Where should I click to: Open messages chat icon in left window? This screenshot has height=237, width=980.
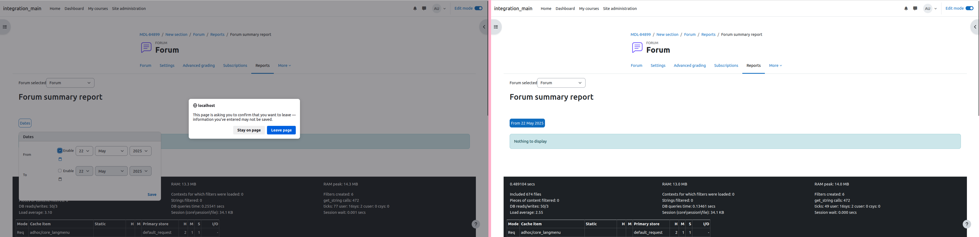tap(424, 8)
